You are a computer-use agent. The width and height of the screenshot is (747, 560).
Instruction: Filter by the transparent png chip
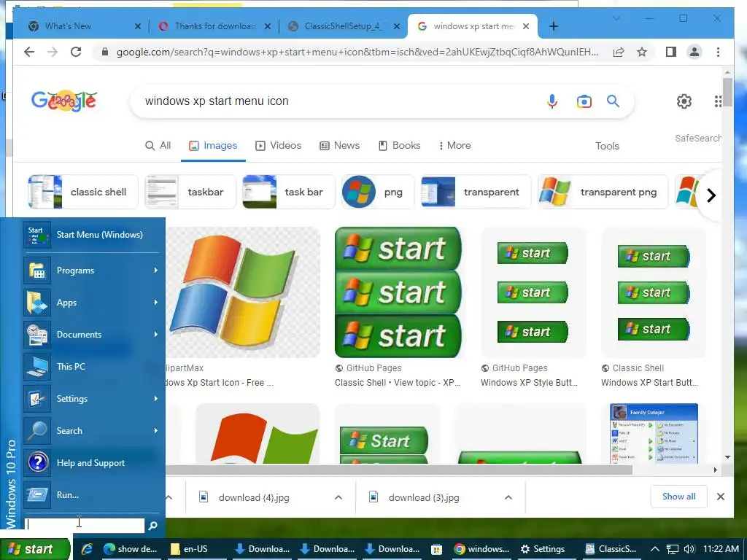pos(603,192)
